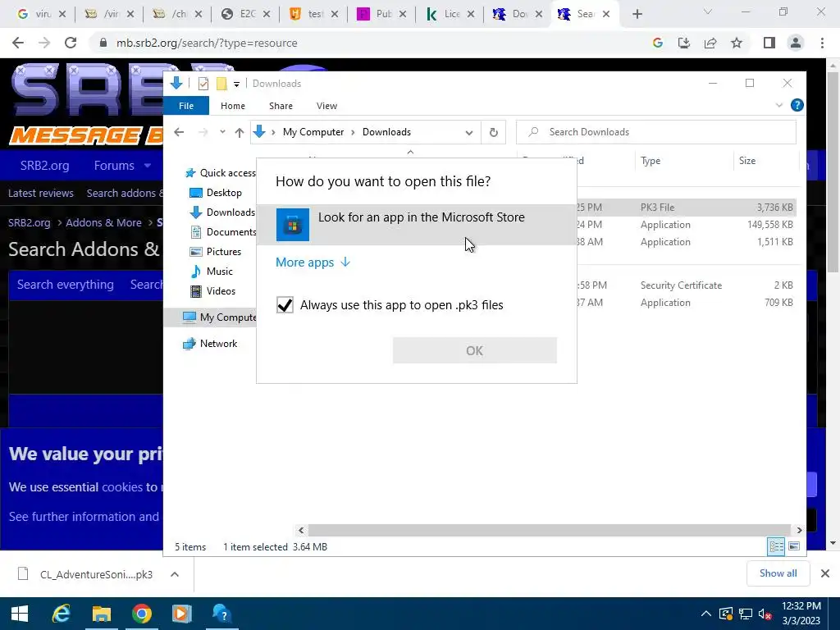Open Chrome share icon
The width and height of the screenshot is (840, 630).
coord(710,43)
